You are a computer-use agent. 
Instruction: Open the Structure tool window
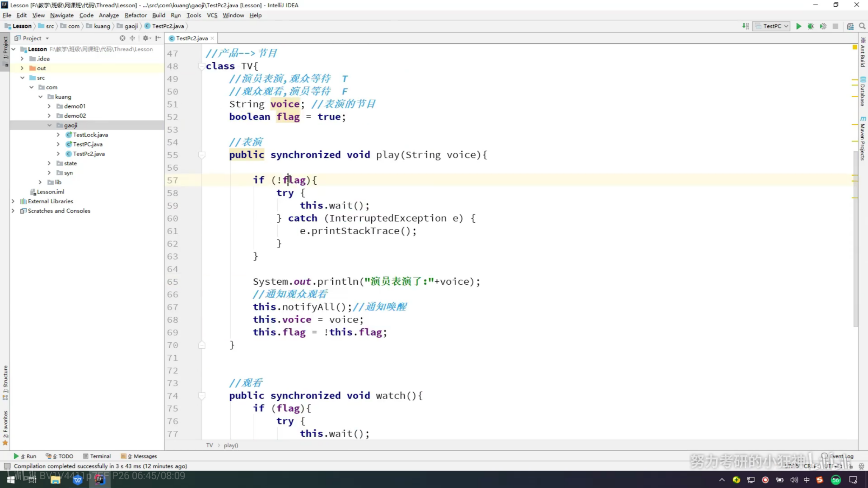point(5,383)
